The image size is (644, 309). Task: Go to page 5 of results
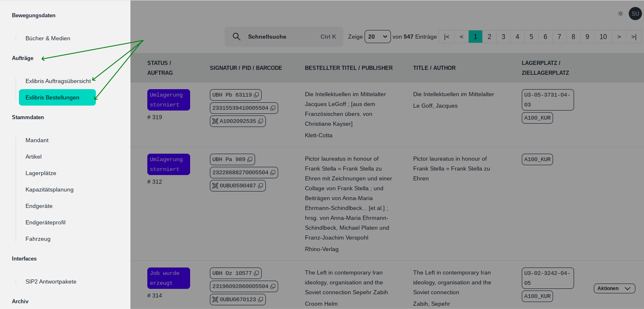531,37
